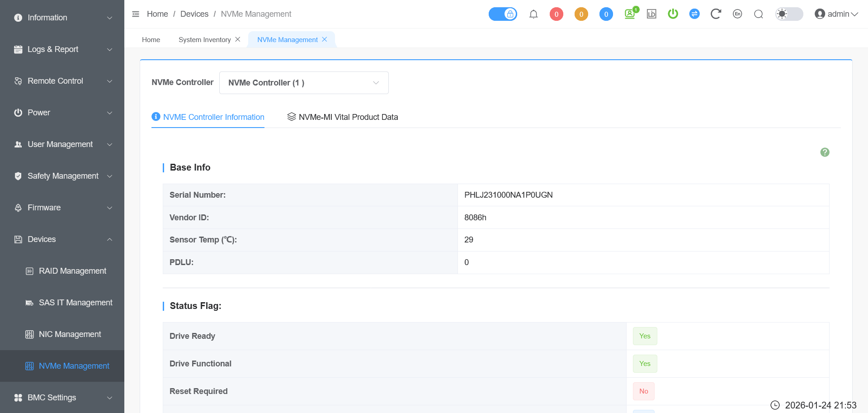Screen dimensions: 868x413
Task: Open the green online users icon
Action: click(630, 14)
